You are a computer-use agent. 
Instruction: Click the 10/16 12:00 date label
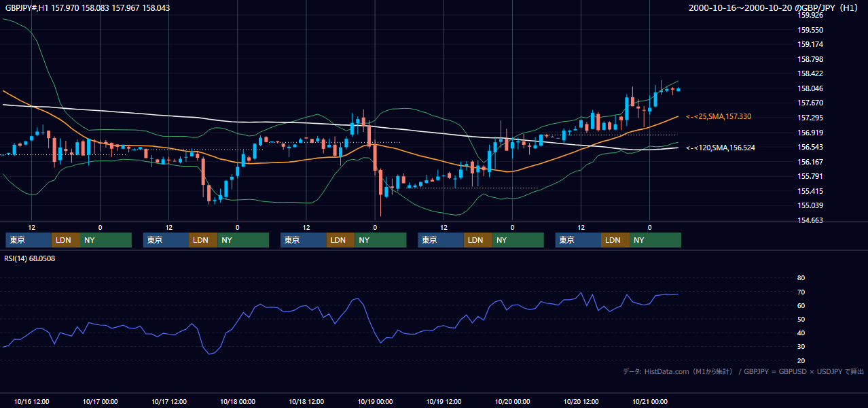[31, 401]
